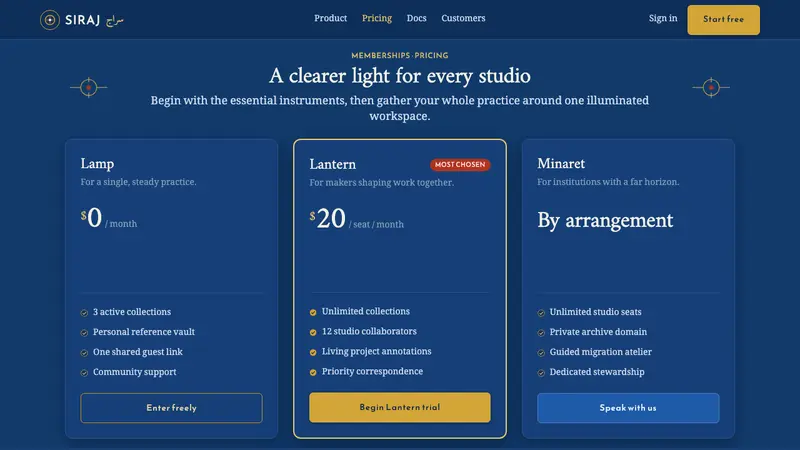Open the Product nav item
This screenshot has width=800, height=450.
(x=330, y=18)
